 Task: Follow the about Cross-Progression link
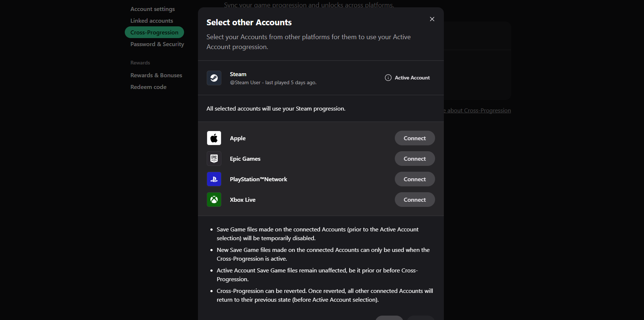pyautogui.click(x=478, y=111)
